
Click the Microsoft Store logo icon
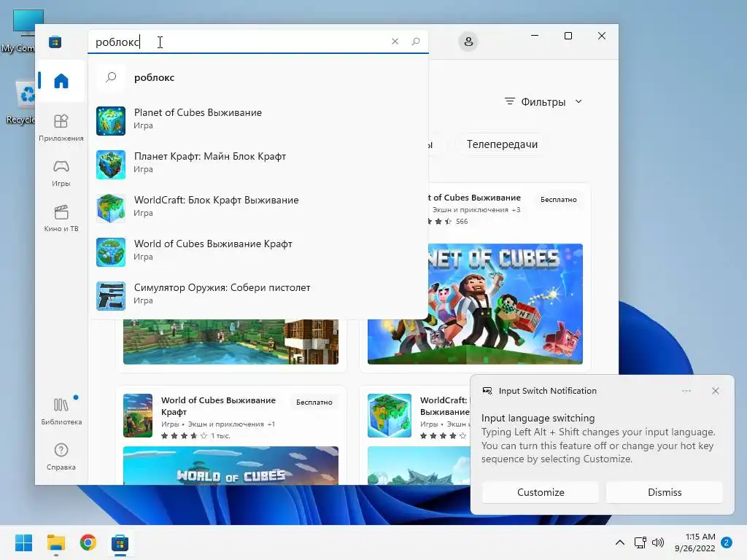[x=55, y=42]
